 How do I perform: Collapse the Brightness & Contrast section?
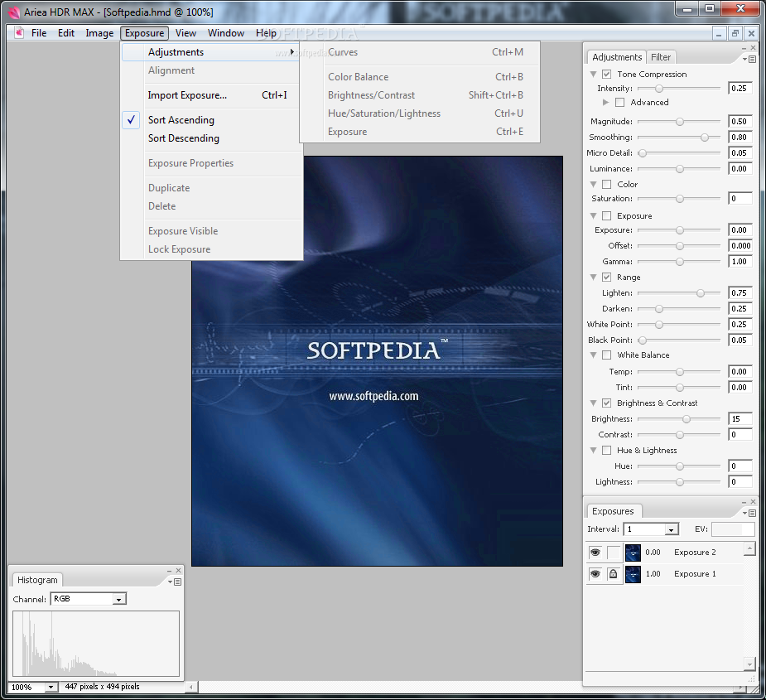point(593,403)
